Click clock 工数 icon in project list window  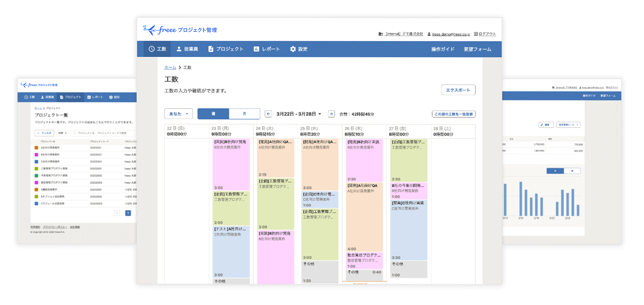tap(26, 97)
